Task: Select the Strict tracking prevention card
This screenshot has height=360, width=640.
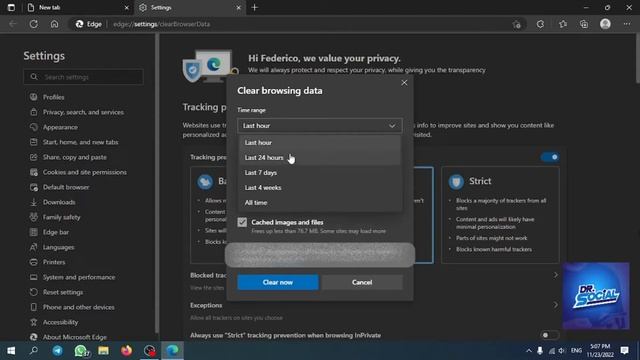Action: click(500, 215)
